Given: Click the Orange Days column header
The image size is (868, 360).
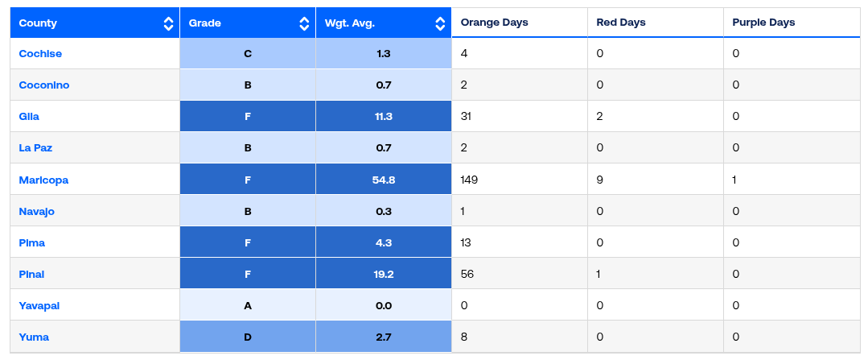Looking at the screenshot, I should 494,23.
